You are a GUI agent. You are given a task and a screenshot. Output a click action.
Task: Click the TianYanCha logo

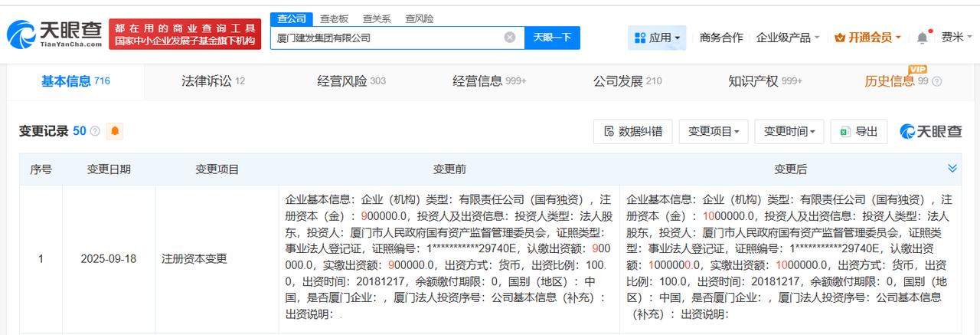coord(54,34)
